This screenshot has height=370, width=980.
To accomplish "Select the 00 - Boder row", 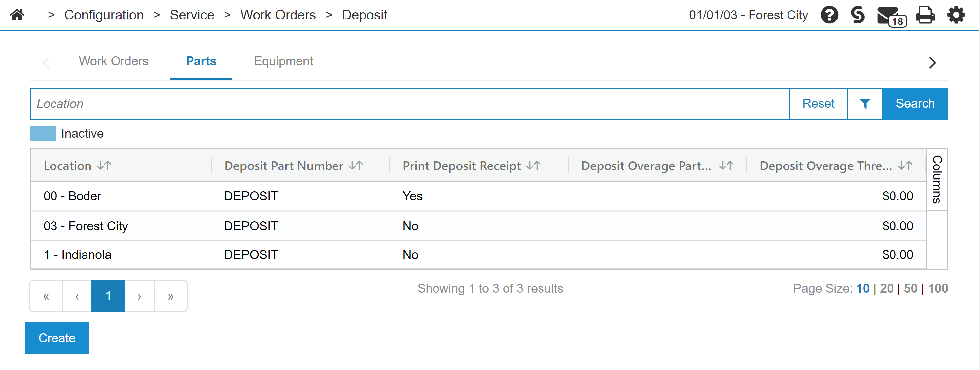I will coord(478,196).
